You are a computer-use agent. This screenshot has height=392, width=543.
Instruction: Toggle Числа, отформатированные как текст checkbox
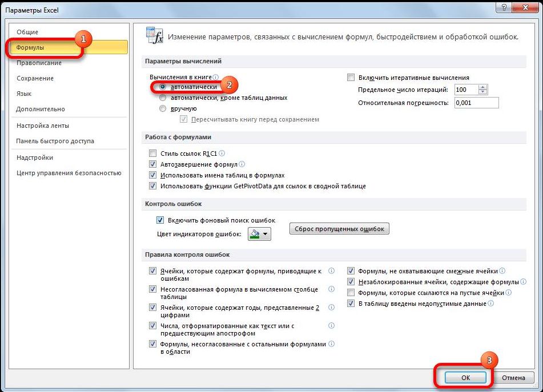(152, 326)
